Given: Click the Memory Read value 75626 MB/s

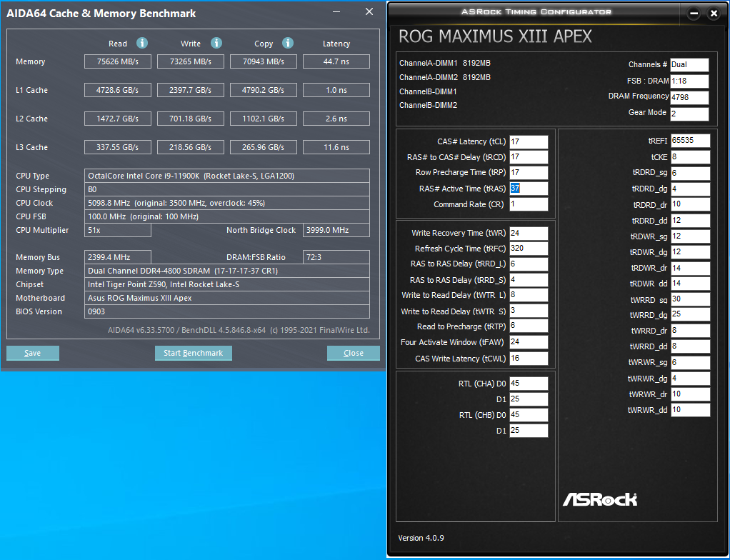Looking at the screenshot, I should click(118, 61).
